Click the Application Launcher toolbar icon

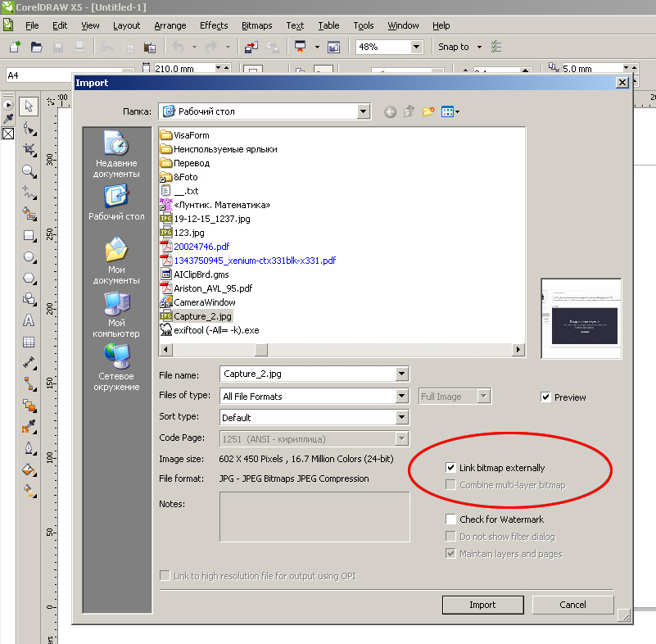(x=300, y=47)
